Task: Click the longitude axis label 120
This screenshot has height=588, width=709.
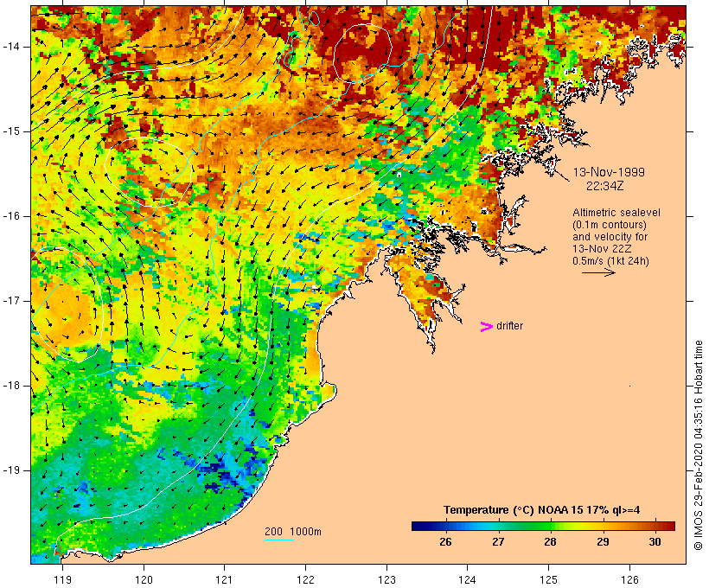Action: click(144, 579)
